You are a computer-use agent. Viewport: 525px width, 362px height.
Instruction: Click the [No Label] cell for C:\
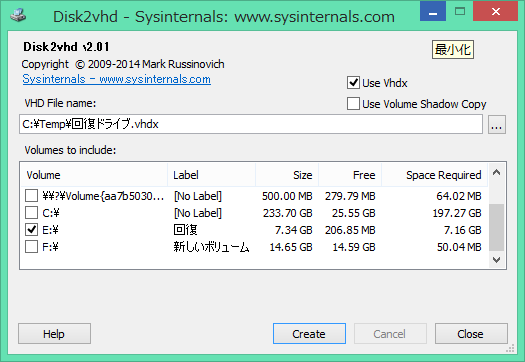pyautogui.click(x=198, y=213)
